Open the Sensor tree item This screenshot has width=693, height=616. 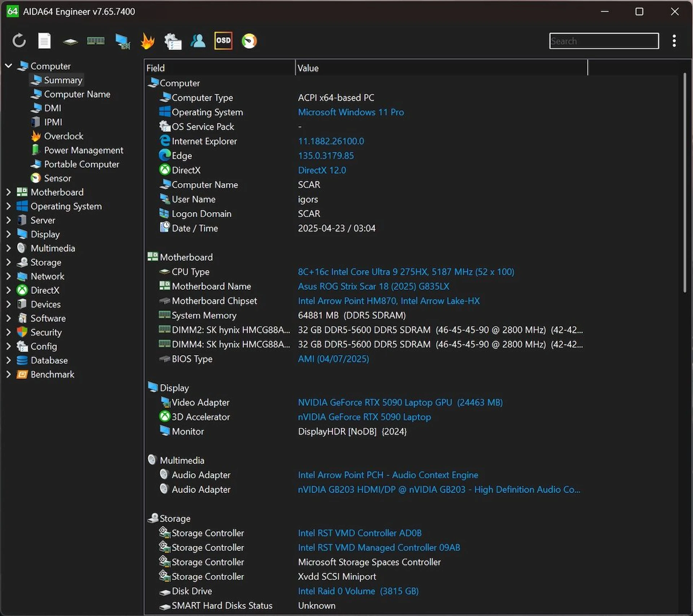(51, 178)
